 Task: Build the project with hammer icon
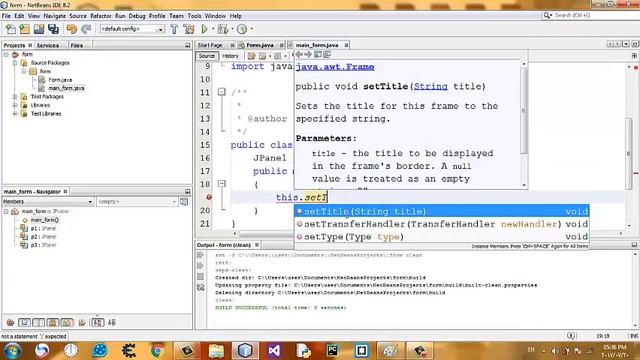click(174, 29)
